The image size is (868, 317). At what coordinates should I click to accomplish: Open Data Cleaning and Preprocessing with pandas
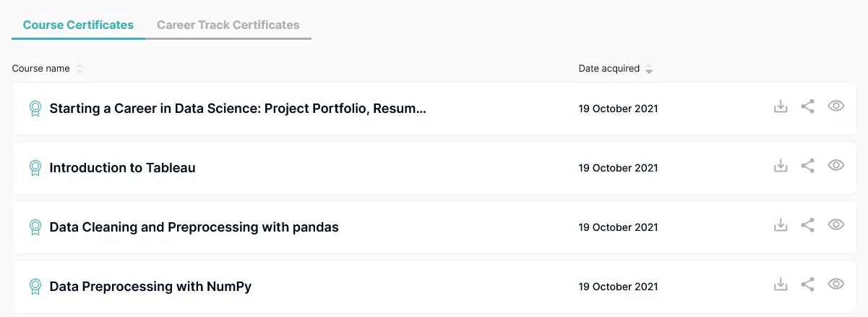click(194, 227)
